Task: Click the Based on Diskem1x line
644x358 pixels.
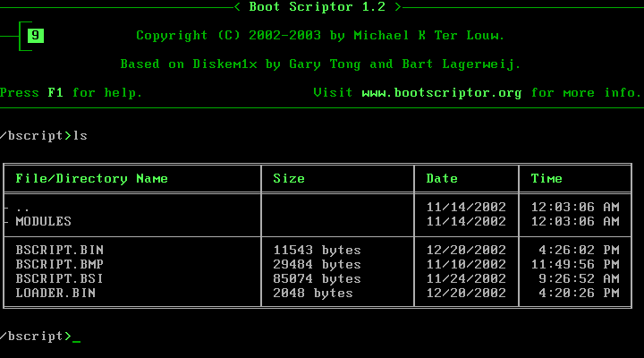Action: [x=320, y=64]
